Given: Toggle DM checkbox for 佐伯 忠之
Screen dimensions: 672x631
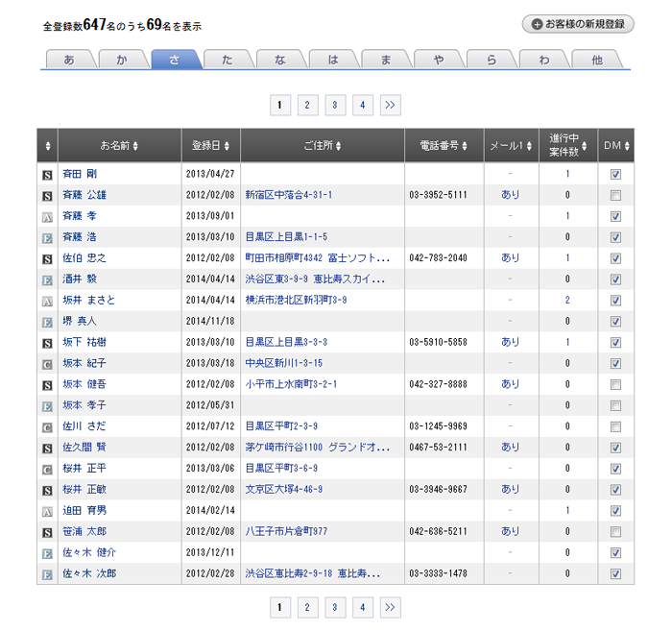Looking at the screenshot, I should 615,258.
